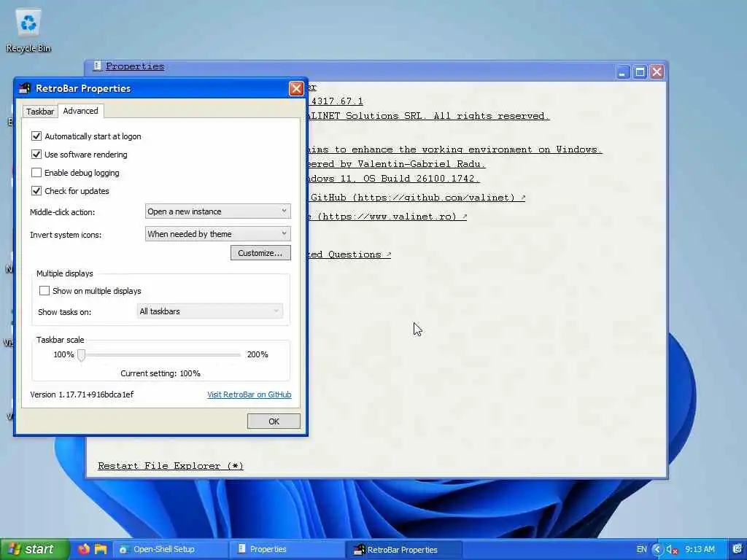Screen dimensions: 747x560
Task: Open Visit RetroBar on GitHub link
Action: (x=249, y=394)
